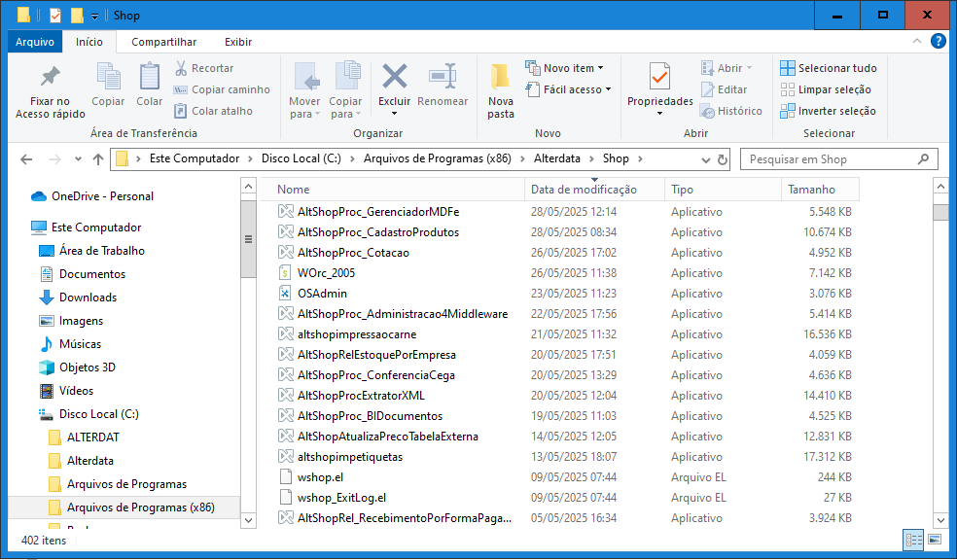Click the Renomear icon in ribbon
The image size is (957, 560).
(443, 77)
